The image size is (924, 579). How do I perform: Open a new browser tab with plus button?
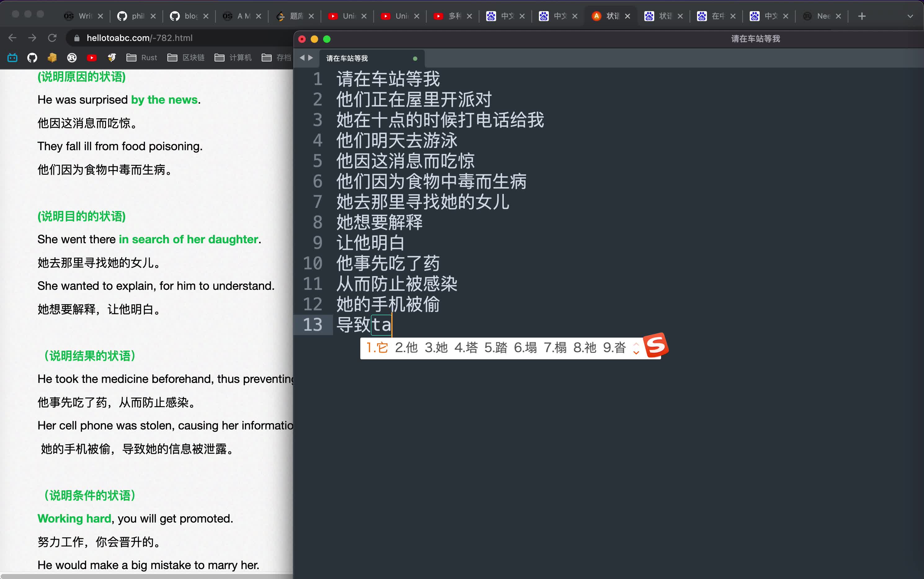pyautogui.click(x=862, y=16)
